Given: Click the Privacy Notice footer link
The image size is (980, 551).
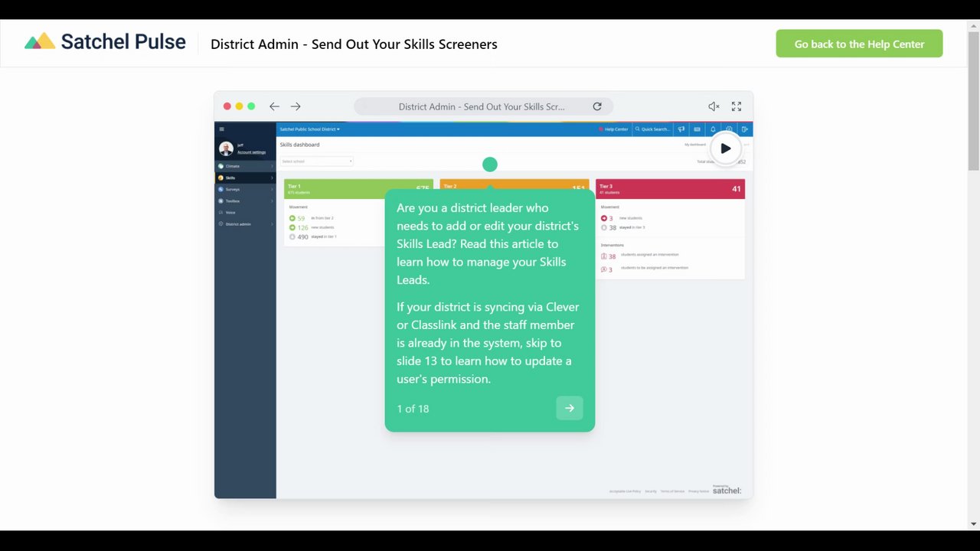Looking at the screenshot, I should coord(698,491).
